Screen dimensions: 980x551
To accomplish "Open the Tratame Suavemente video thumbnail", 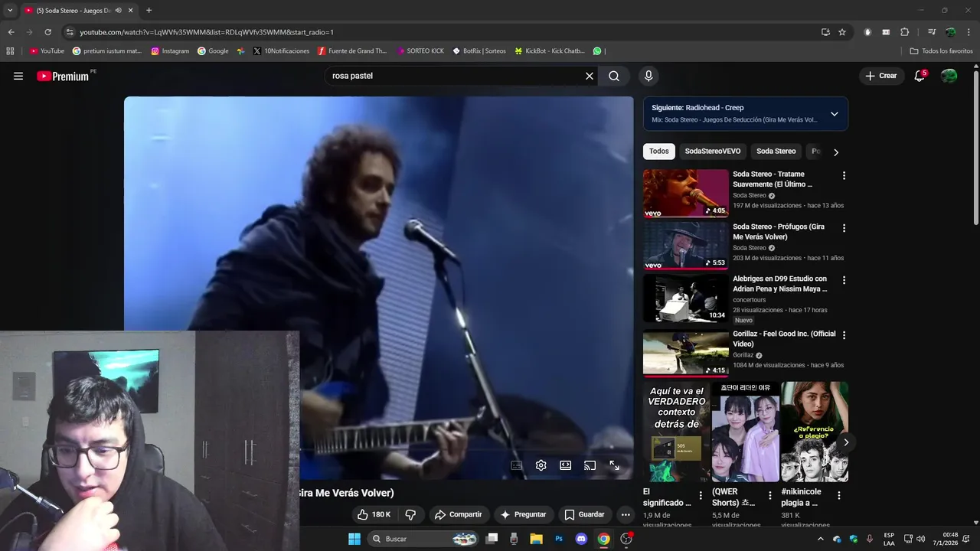I will tap(686, 194).
